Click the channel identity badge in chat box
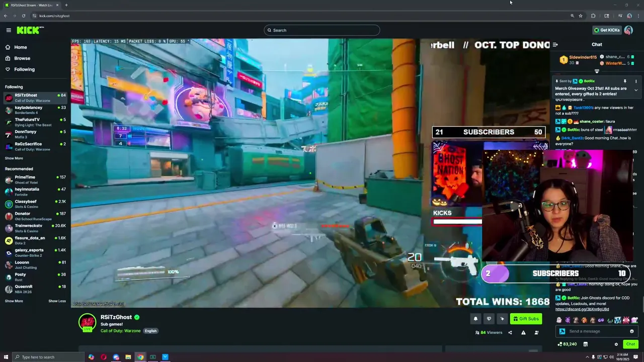The width and height of the screenshot is (644, 362). click(562, 331)
